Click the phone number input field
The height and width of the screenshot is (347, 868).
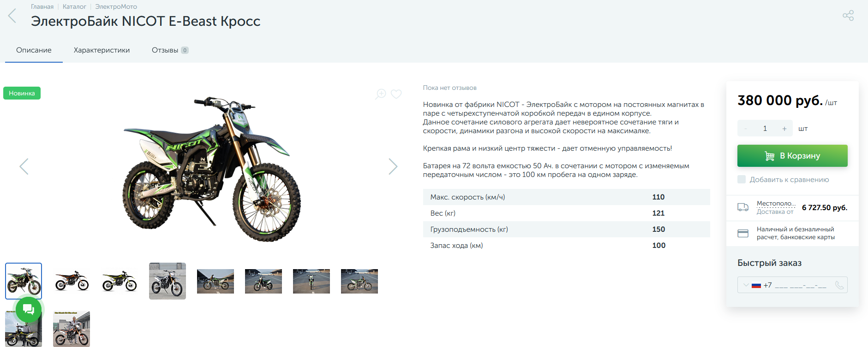point(802,285)
